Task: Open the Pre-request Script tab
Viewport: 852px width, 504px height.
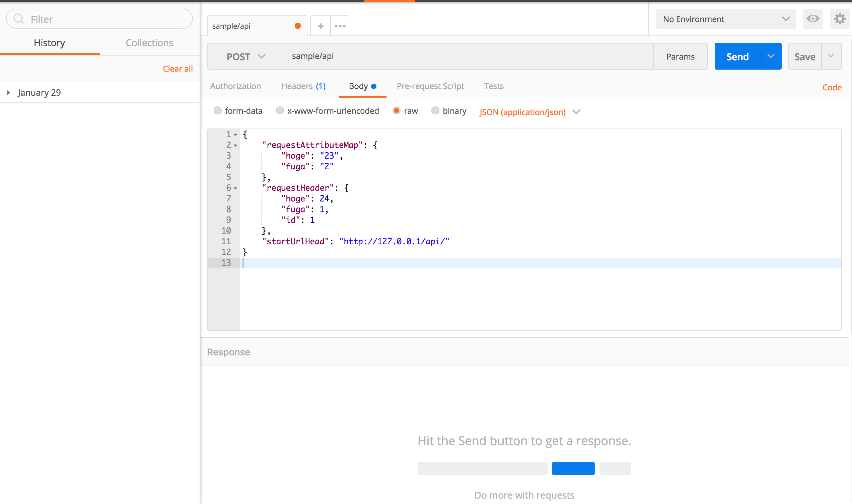Action: [430, 86]
